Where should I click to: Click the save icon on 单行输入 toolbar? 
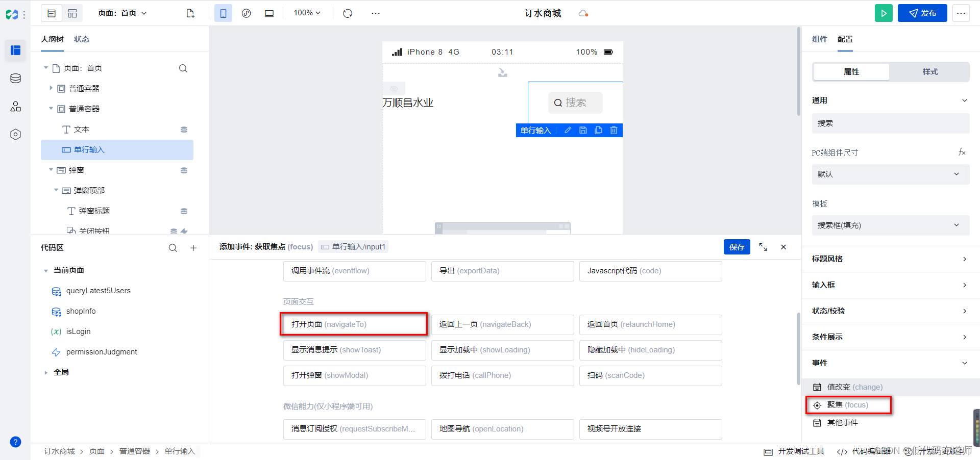[583, 131]
